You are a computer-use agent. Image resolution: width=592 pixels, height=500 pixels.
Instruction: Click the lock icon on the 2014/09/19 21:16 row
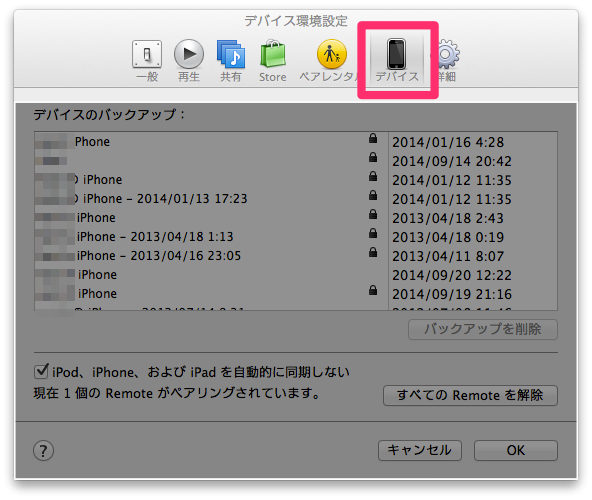pyautogui.click(x=373, y=290)
